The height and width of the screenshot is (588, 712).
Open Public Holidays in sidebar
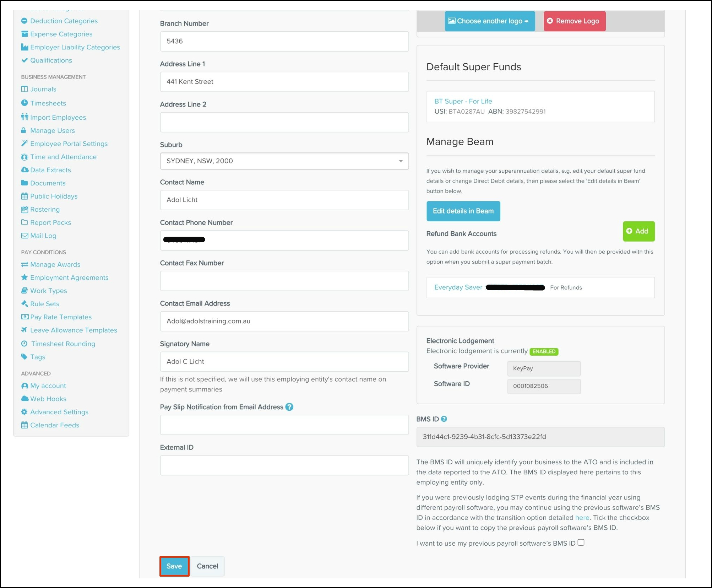54,196
